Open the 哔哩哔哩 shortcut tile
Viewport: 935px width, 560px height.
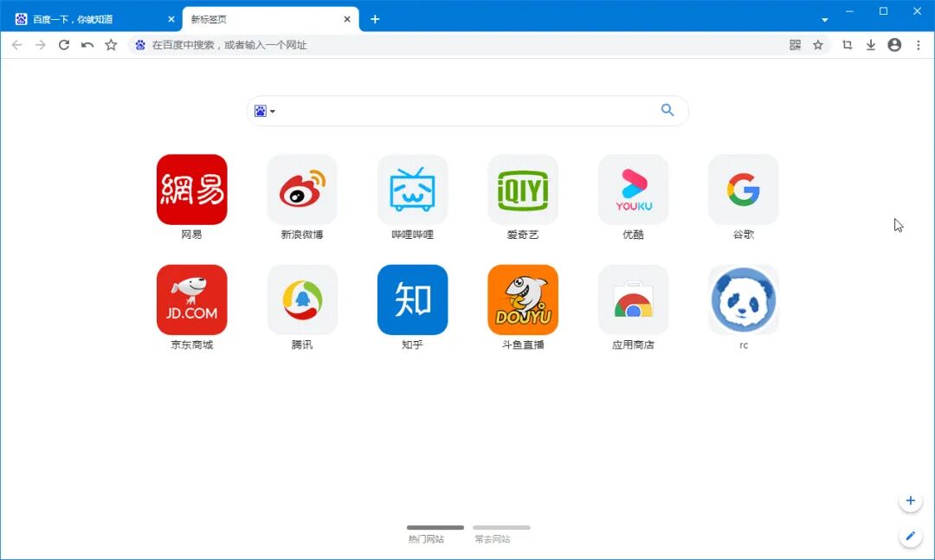[412, 190]
